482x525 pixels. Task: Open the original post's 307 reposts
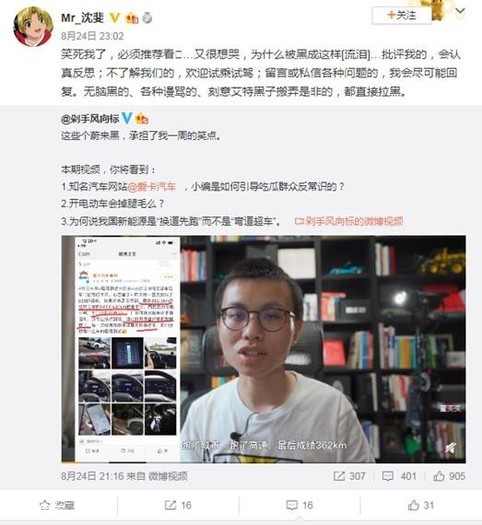(349, 476)
